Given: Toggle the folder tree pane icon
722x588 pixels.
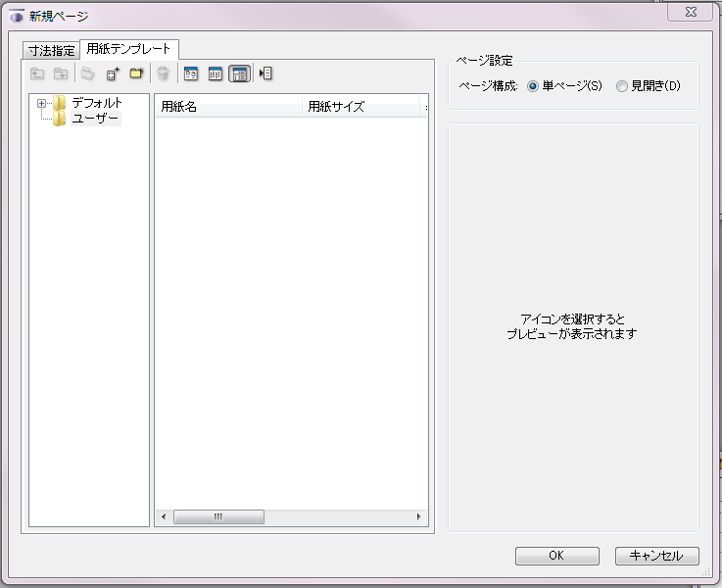Looking at the screenshot, I should [x=265, y=73].
